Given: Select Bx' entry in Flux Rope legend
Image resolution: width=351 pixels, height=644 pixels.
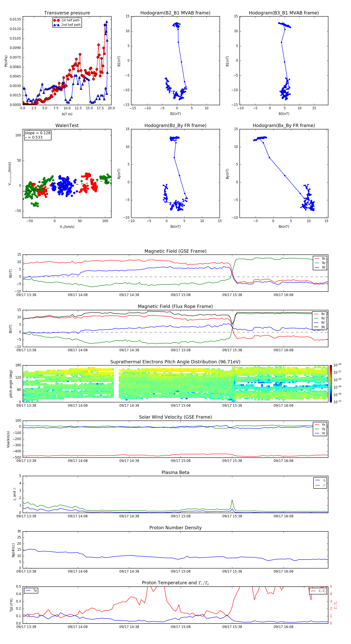Looking at the screenshot, I should pos(320,314).
